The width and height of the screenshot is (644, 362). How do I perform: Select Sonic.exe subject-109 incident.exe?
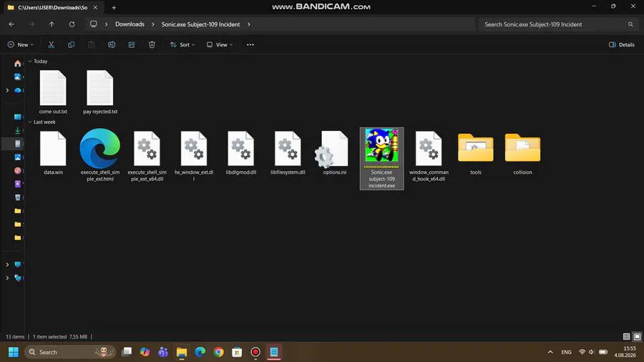point(381,158)
